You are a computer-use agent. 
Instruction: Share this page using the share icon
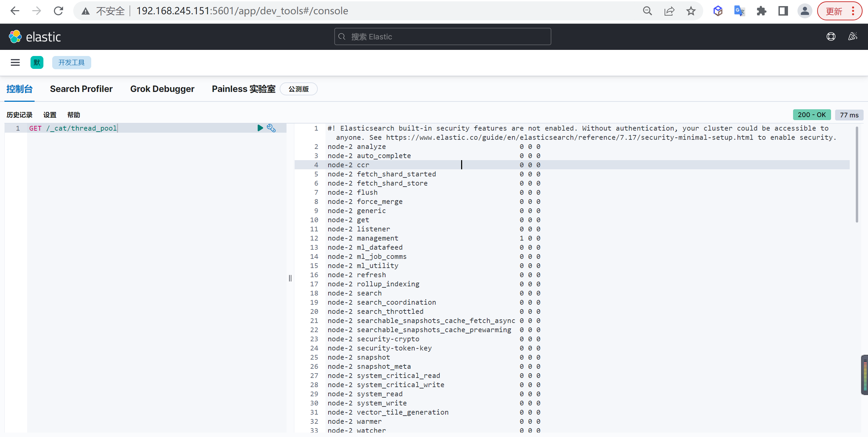pyautogui.click(x=669, y=11)
